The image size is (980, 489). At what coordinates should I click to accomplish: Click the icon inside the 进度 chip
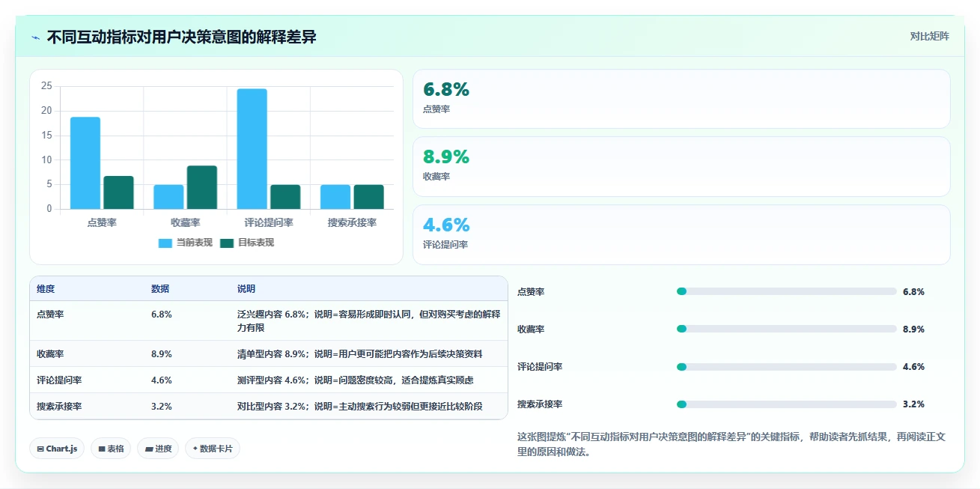pyautogui.click(x=149, y=449)
